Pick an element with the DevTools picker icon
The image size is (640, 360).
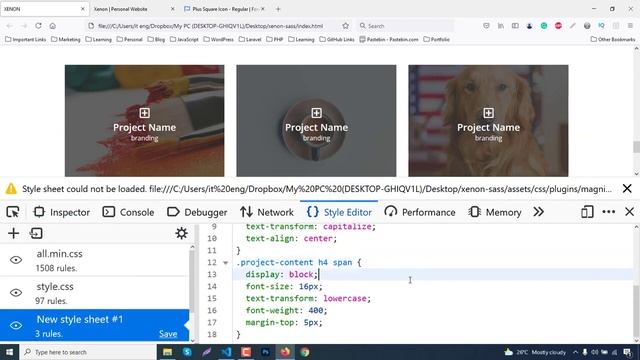[13, 212]
